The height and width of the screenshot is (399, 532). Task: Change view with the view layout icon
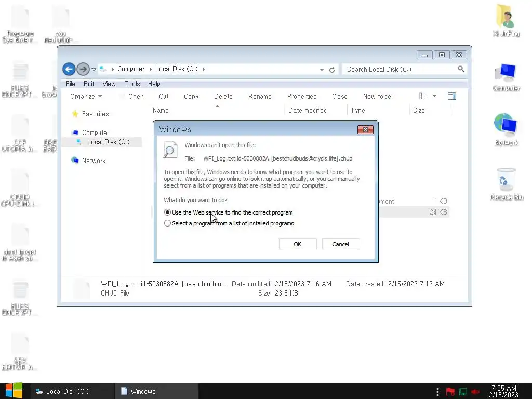click(423, 96)
